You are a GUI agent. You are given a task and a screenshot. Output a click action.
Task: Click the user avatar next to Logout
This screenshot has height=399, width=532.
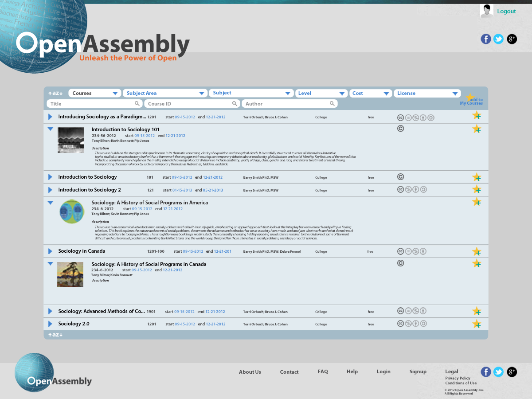point(486,11)
